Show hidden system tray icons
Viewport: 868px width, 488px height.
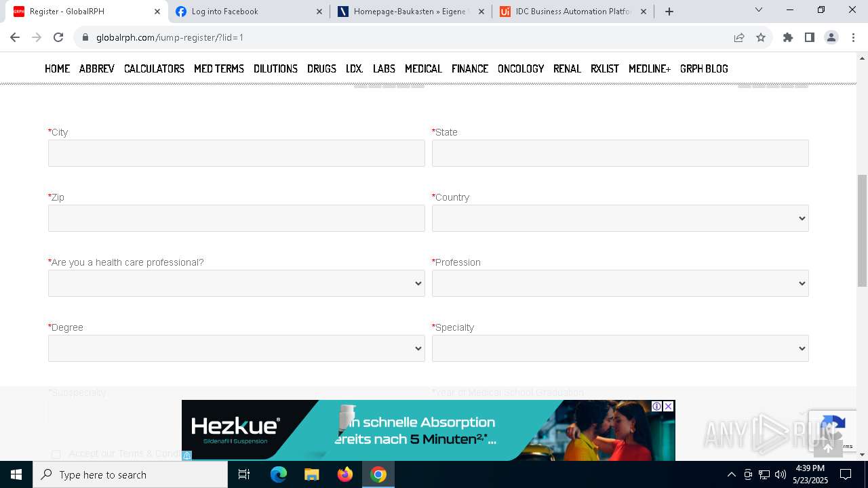pos(731,474)
